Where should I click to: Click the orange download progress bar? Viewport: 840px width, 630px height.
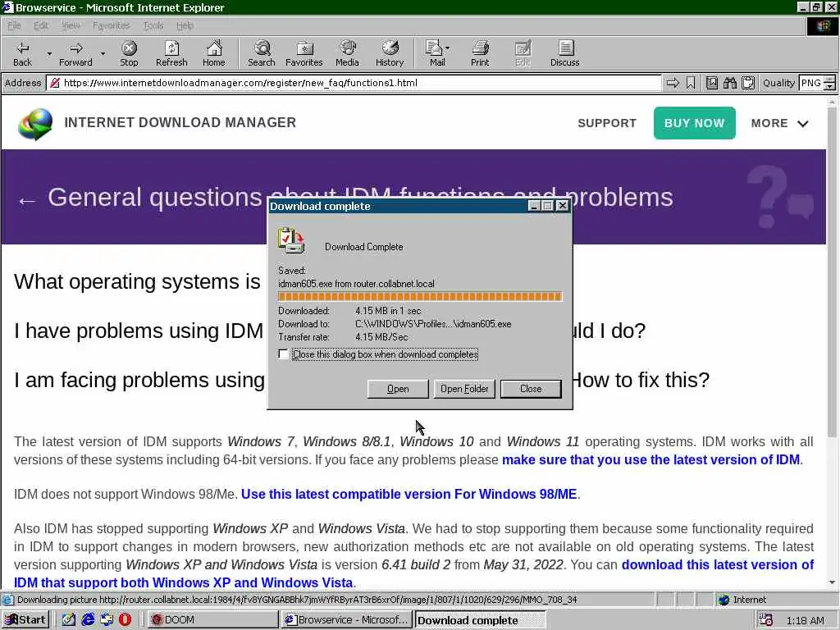pos(420,297)
